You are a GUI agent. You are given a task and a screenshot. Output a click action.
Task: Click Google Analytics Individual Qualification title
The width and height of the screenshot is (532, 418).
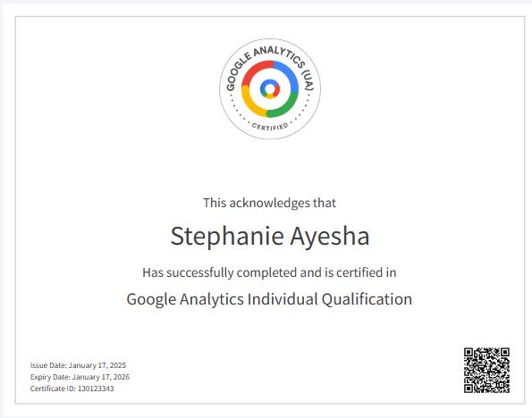tap(269, 299)
